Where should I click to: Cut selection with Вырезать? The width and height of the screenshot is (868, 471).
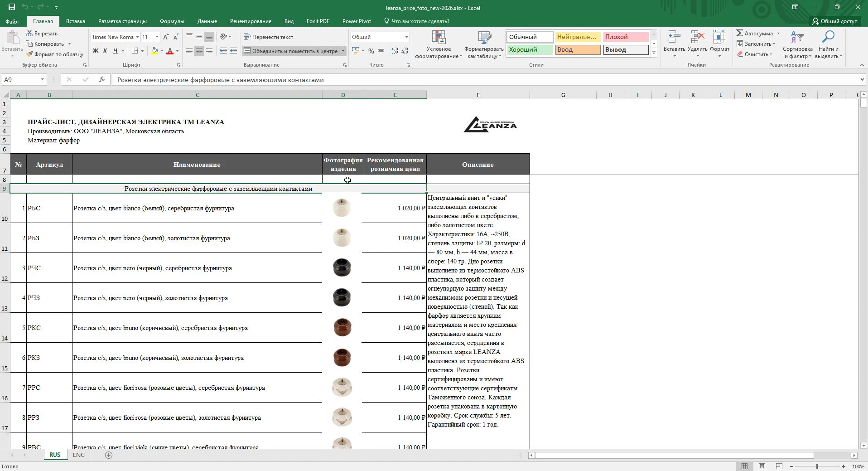[42, 34]
